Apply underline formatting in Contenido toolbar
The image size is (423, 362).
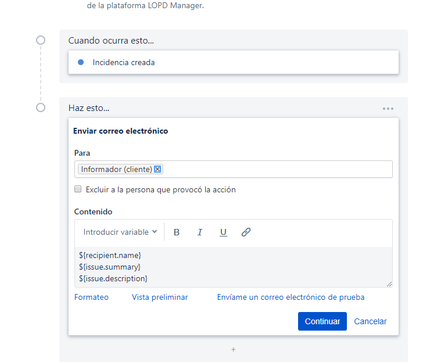[223, 232]
